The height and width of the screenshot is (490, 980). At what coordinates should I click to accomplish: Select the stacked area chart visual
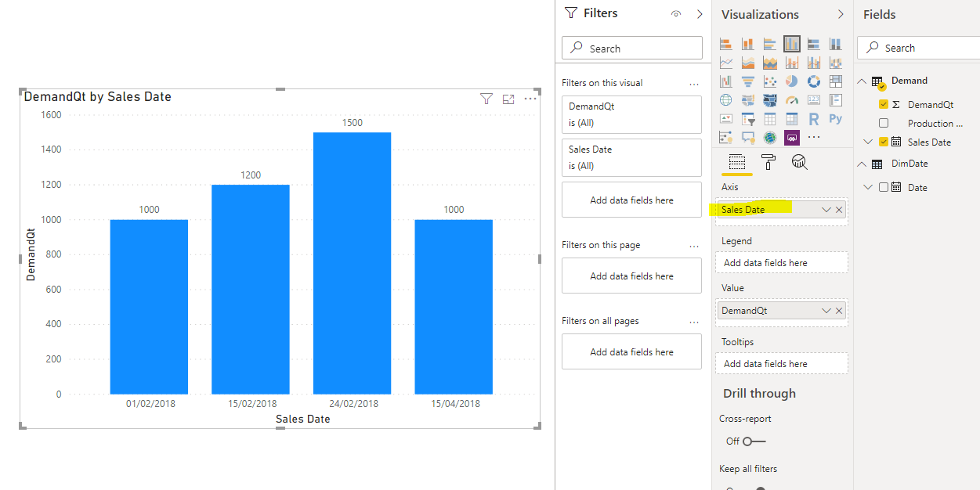[770, 63]
